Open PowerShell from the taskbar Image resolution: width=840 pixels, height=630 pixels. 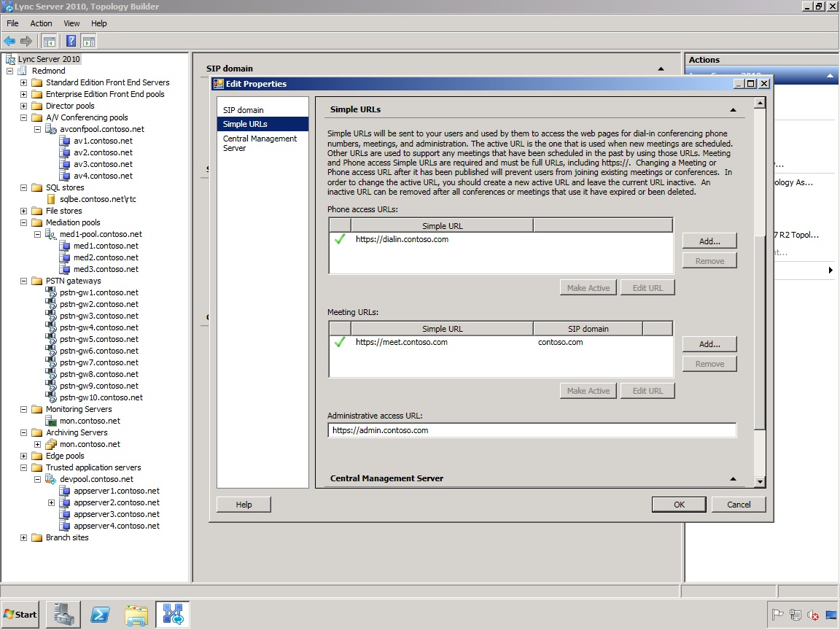tap(100, 615)
